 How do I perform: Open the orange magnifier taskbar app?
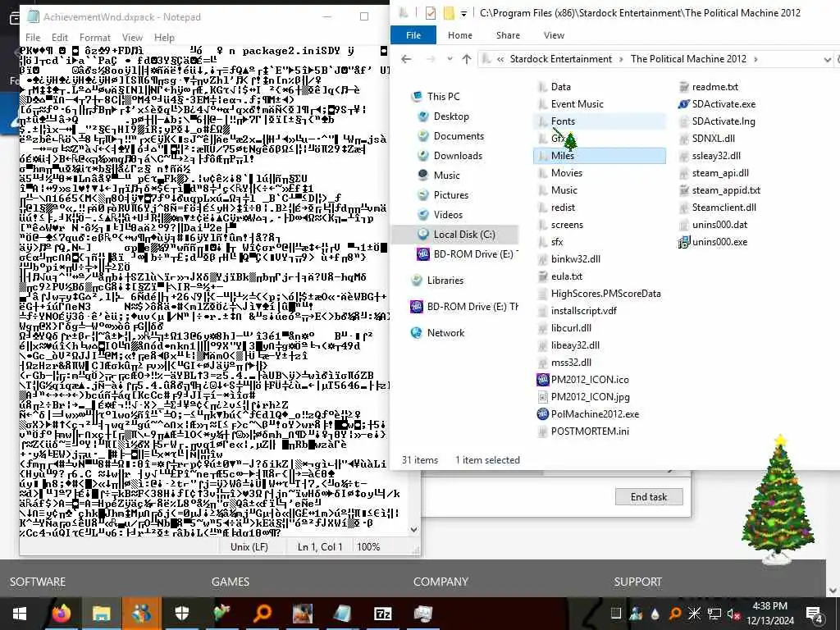pyautogui.click(x=262, y=613)
